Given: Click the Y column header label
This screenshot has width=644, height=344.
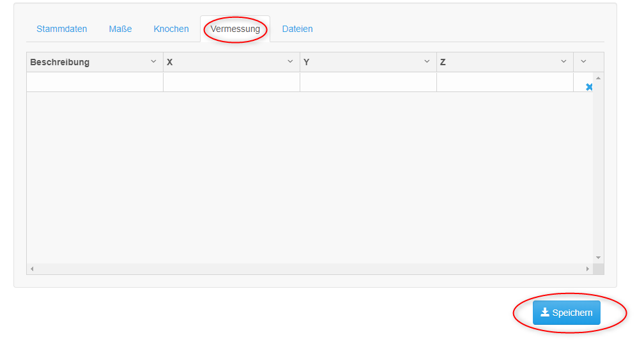Looking at the screenshot, I should 307,62.
